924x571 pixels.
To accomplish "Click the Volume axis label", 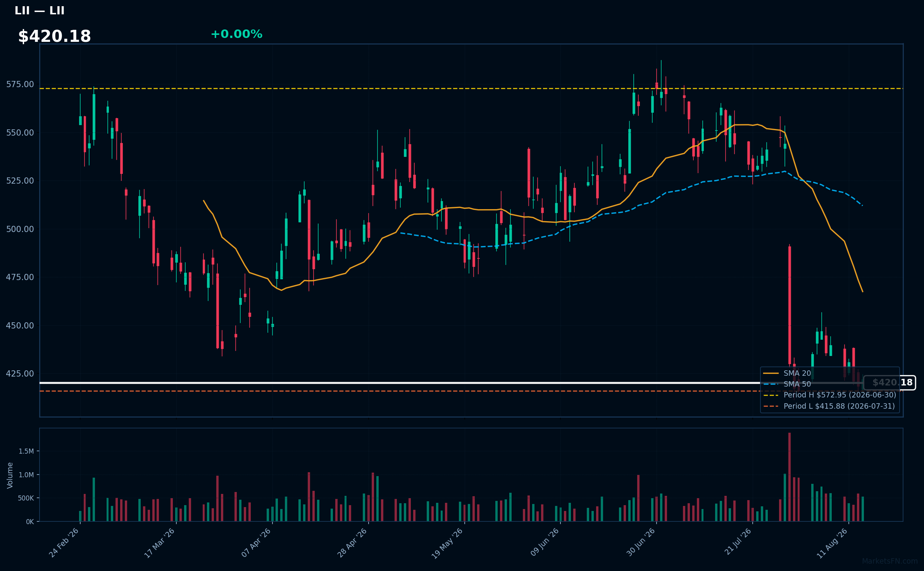I will (x=10, y=475).
